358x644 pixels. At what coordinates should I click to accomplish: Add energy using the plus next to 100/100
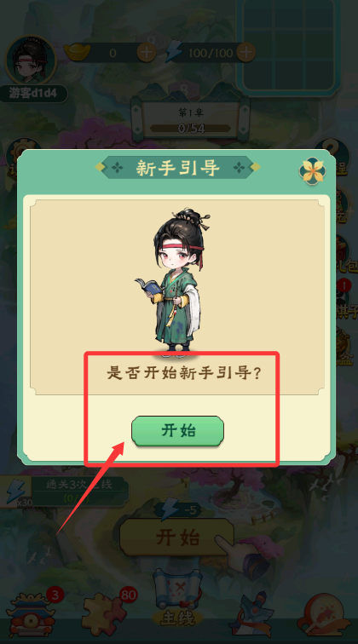(245, 53)
